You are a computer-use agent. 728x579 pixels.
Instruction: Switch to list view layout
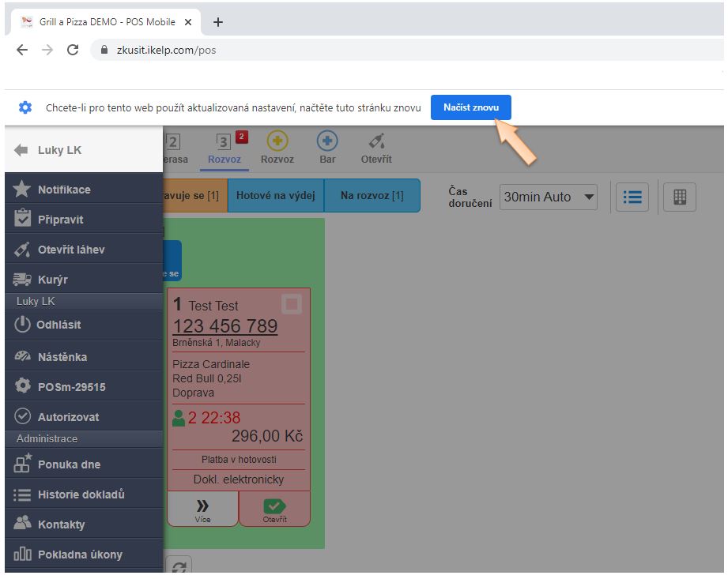tap(632, 197)
